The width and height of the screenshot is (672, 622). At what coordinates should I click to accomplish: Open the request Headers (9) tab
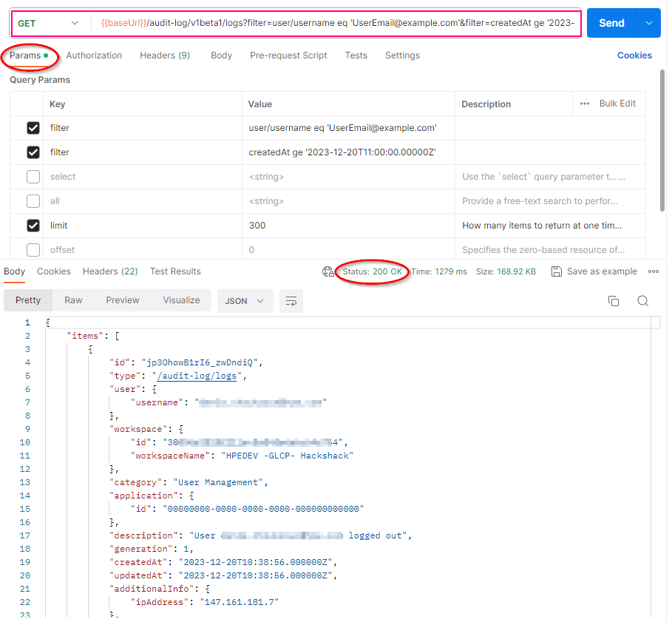[x=165, y=55]
